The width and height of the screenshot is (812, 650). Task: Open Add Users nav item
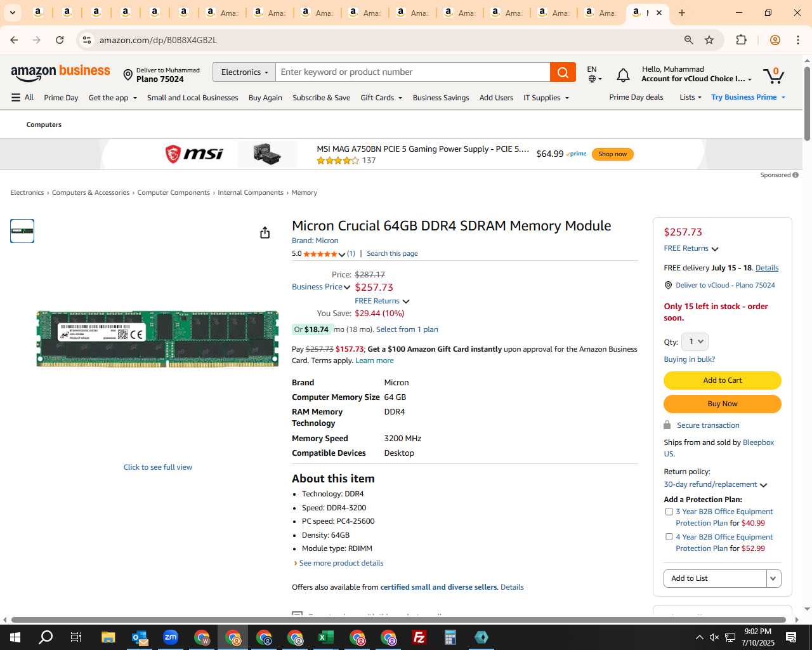point(496,98)
